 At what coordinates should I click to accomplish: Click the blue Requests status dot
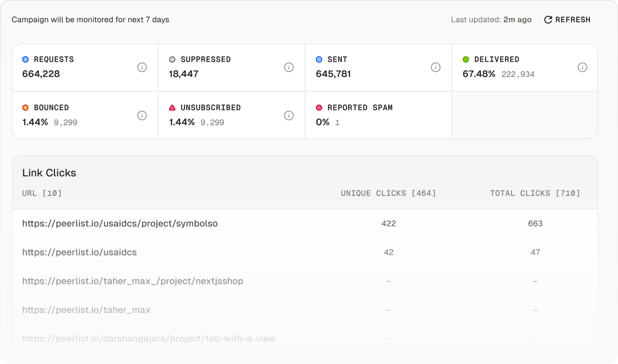coord(26,59)
